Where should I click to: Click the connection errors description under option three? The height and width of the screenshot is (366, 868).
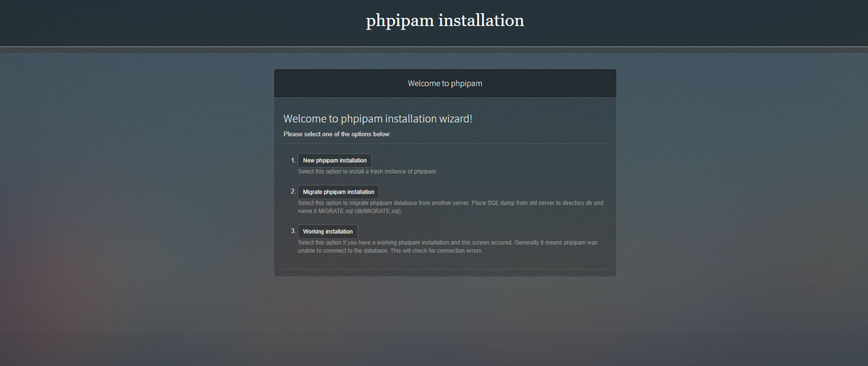tap(448, 247)
